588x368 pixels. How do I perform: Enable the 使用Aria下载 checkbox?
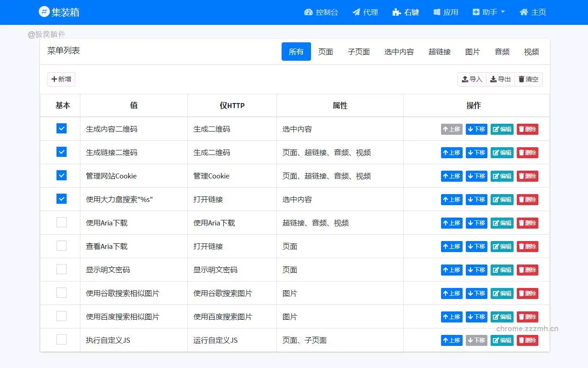click(x=62, y=222)
